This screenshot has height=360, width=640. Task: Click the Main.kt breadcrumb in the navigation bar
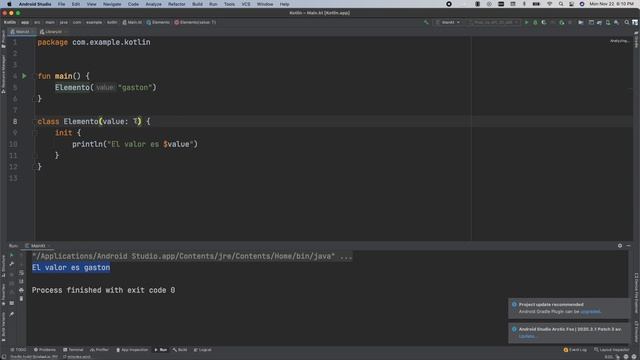[x=132, y=22]
